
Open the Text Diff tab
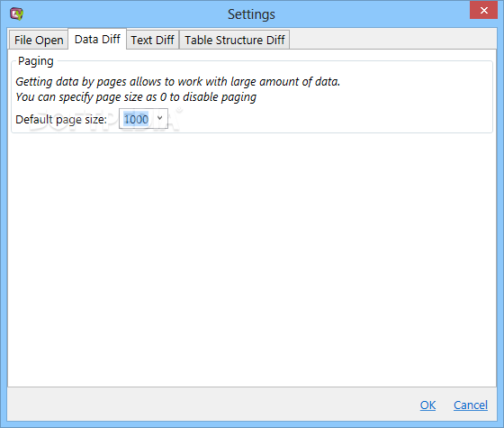coord(152,40)
